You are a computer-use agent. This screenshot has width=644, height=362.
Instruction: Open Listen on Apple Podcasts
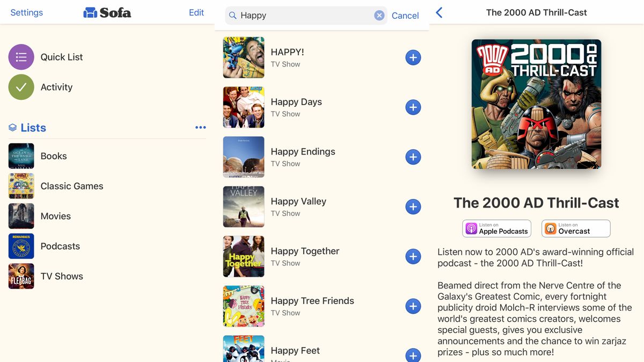(496, 228)
